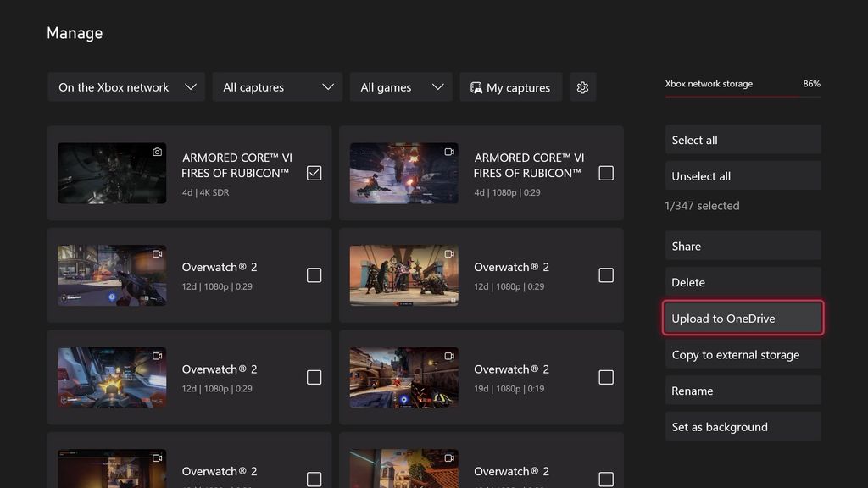Click the Delete button
This screenshot has width=868, height=488.
743,281
